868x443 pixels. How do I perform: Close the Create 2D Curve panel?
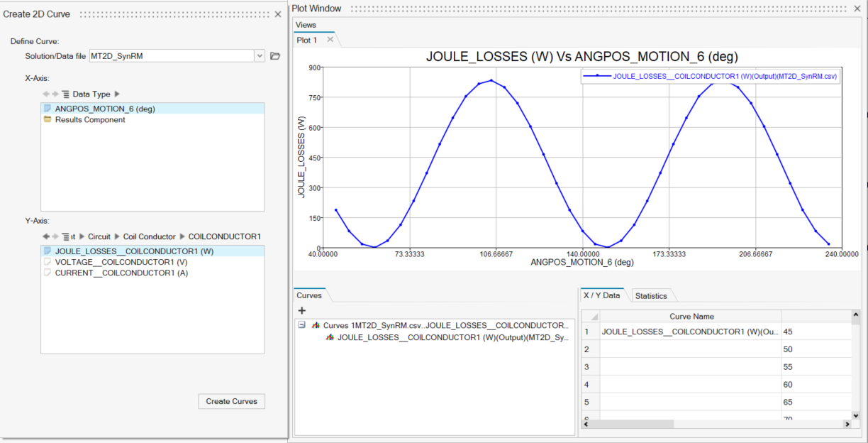278,14
